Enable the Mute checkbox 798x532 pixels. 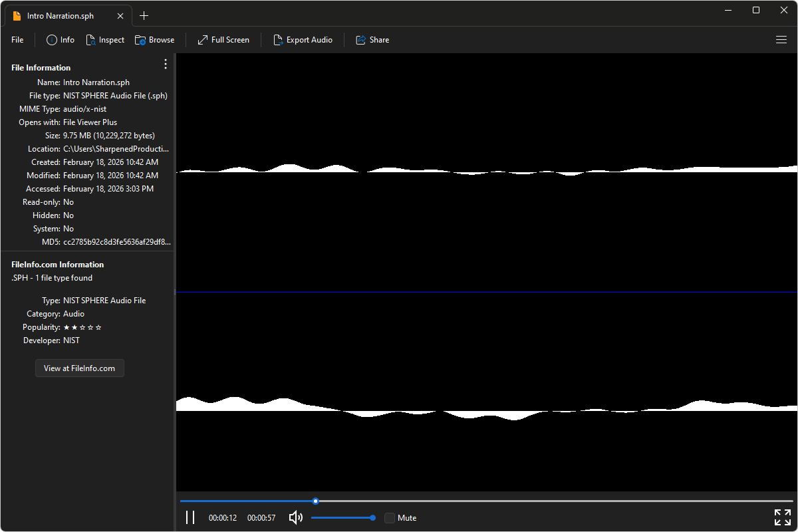[x=390, y=518]
